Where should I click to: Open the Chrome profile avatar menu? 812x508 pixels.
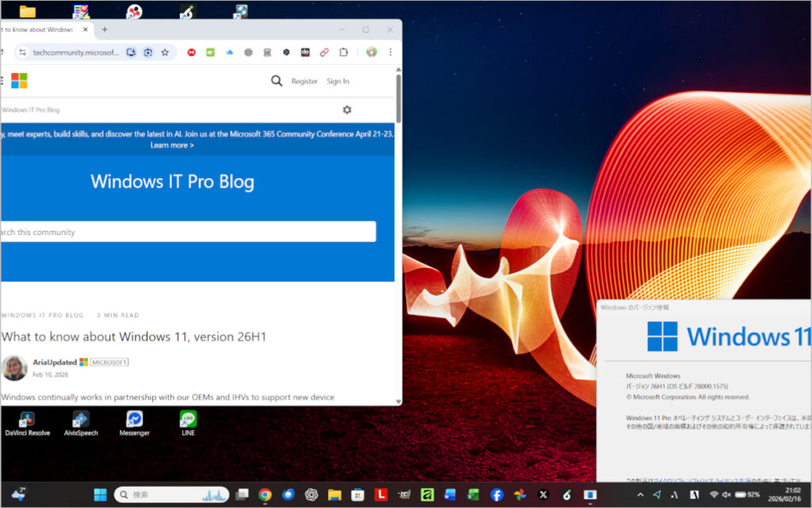(x=371, y=52)
